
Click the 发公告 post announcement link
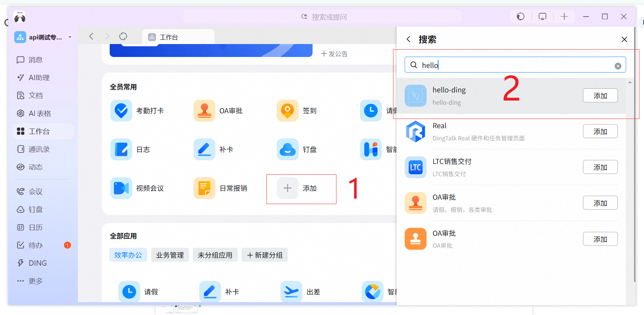pyautogui.click(x=334, y=54)
